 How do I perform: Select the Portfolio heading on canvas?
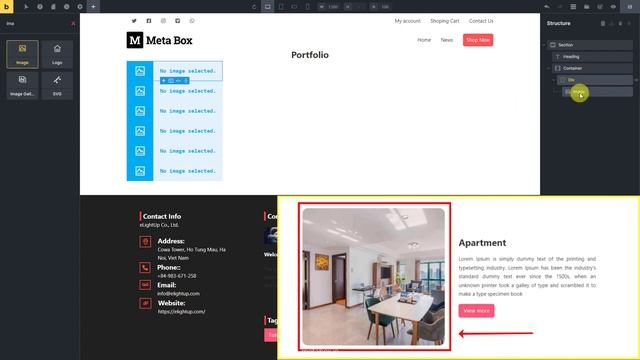310,55
